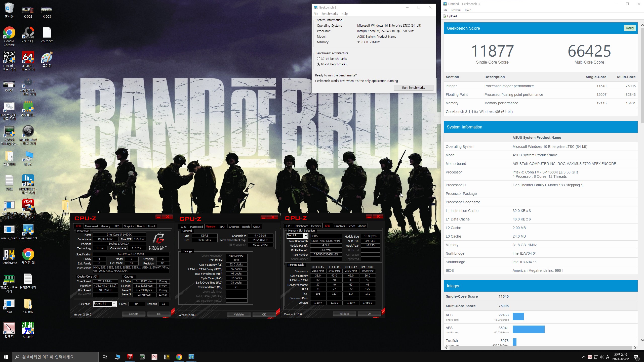Click the Valid badge in Geekbench Score

[x=630, y=28]
